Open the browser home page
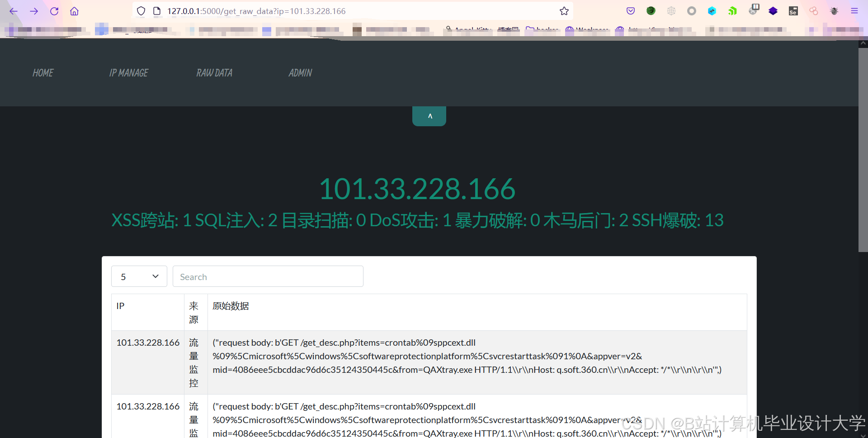Screen dimensions: 868x438 pos(75,11)
